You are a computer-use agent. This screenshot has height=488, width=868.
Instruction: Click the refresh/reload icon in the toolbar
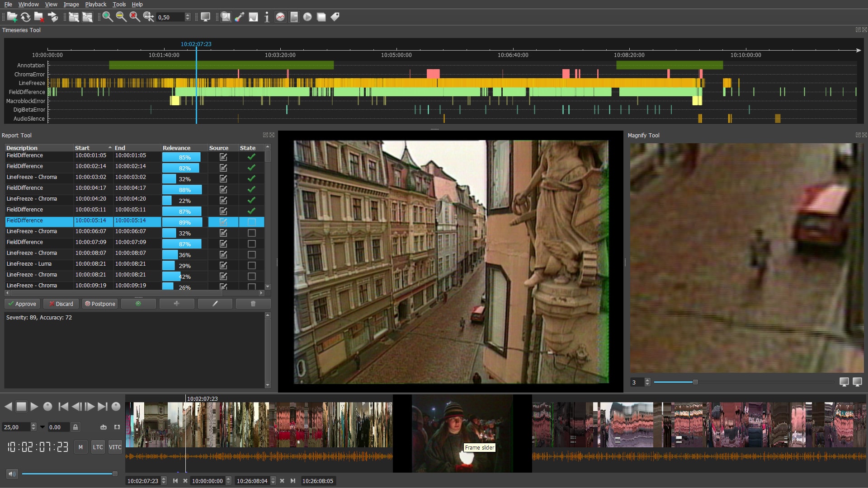[25, 17]
